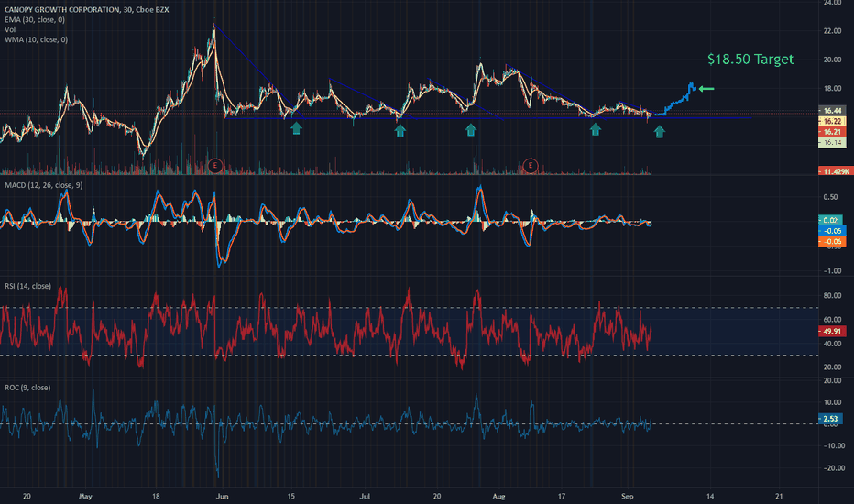Click the 22.00 level on the price scale

(833, 31)
